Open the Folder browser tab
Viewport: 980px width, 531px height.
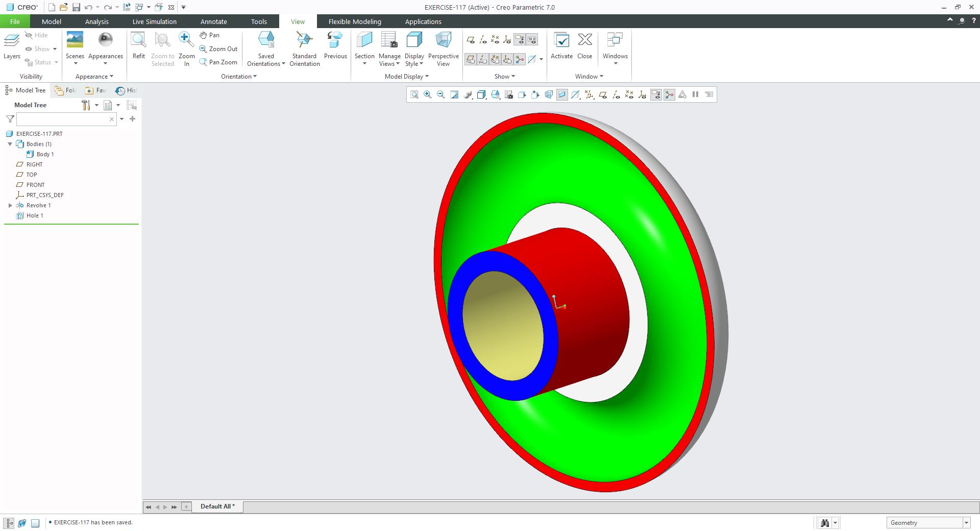pyautogui.click(x=66, y=90)
